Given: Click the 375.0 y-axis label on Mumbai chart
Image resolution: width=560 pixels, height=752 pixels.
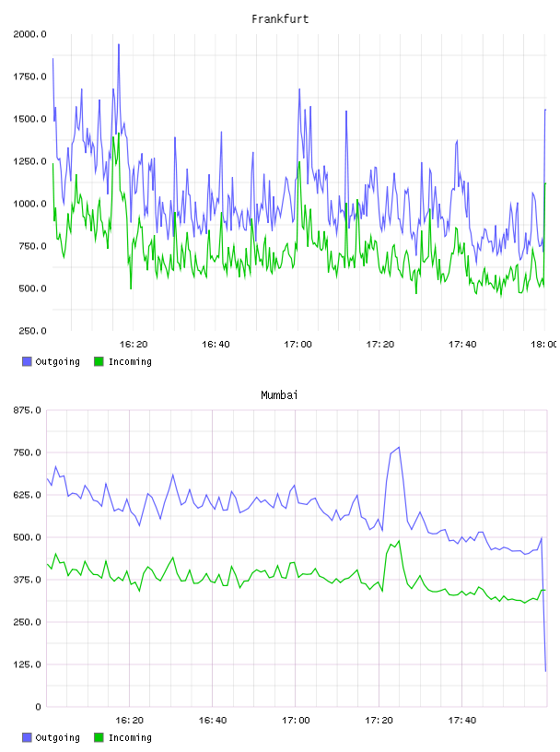Looking at the screenshot, I should click(27, 580).
